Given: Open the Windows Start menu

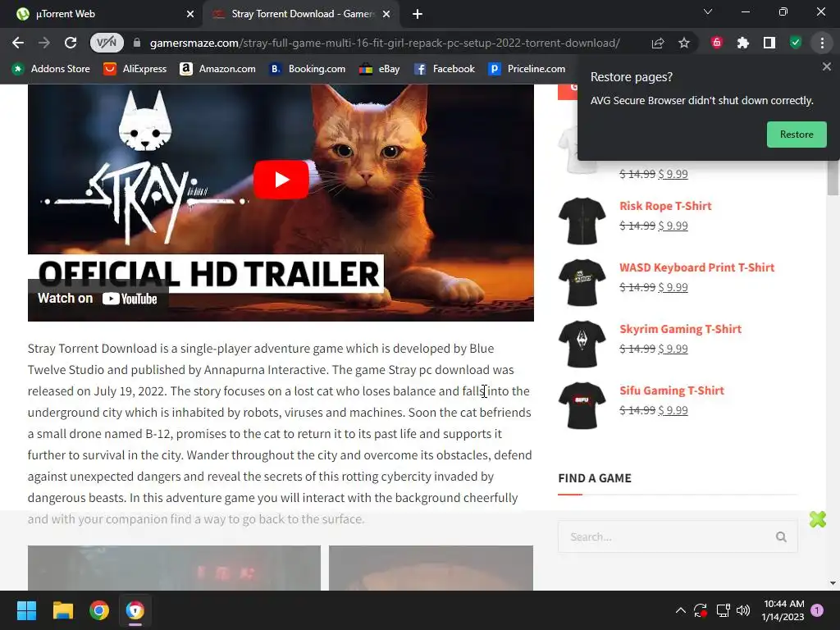Looking at the screenshot, I should [26, 610].
